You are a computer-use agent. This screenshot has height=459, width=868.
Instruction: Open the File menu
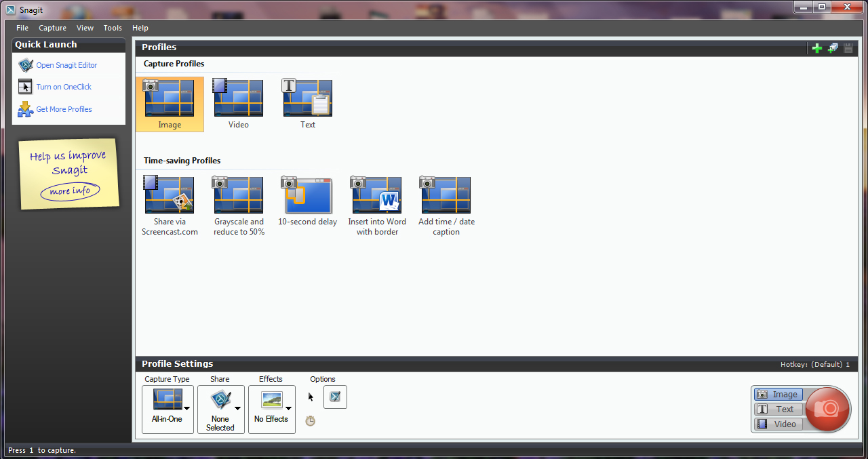tap(22, 28)
